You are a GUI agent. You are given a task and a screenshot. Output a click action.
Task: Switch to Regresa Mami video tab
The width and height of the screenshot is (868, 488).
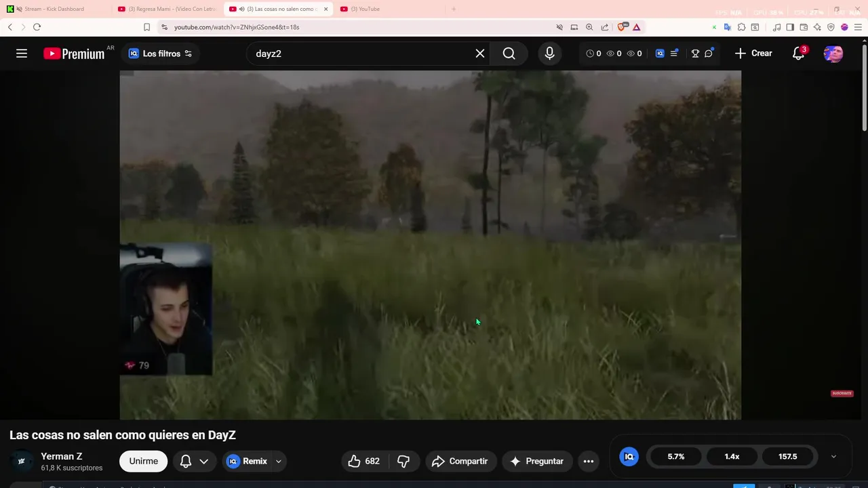(167, 9)
